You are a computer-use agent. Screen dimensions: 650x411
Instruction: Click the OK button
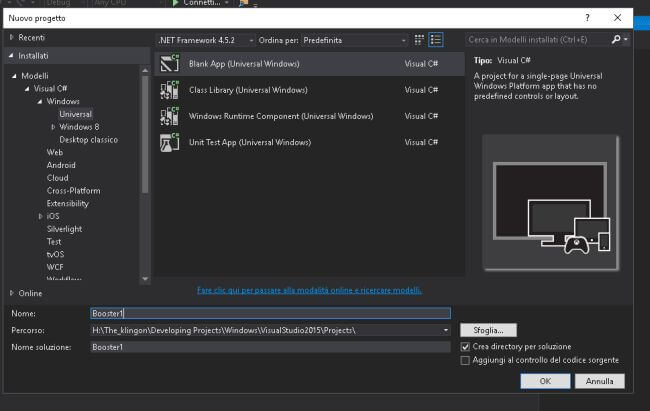pos(545,381)
